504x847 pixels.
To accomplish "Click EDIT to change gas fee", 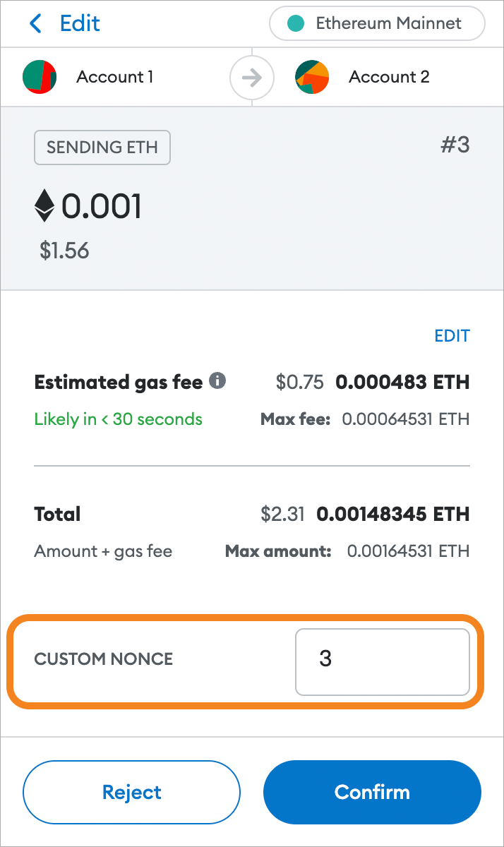I will [x=452, y=336].
